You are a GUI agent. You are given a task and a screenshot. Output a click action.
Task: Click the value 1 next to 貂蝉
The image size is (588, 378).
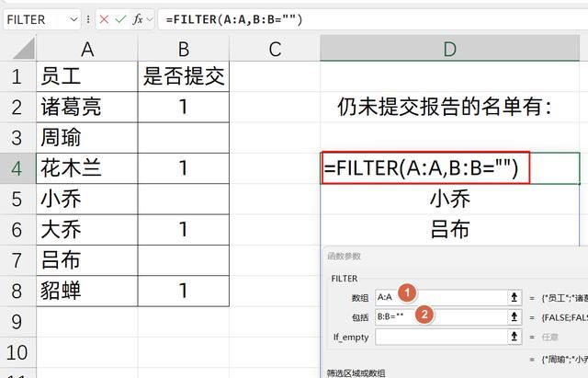pyautogui.click(x=184, y=292)
